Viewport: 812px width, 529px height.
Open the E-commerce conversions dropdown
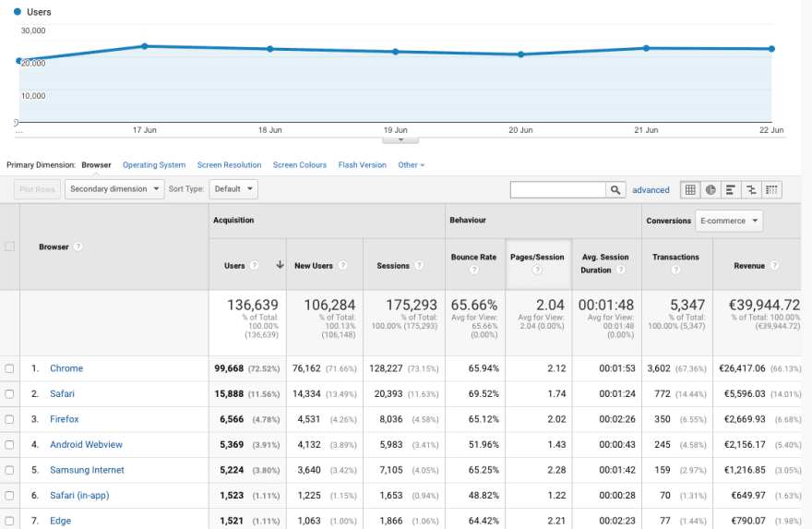pos(729,221)
